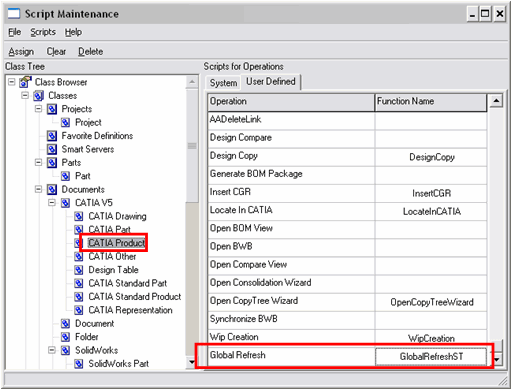The width and height of the screenshot is (511, 390).
Task: Click the Design Table class icon
Action: click(79, 270)
